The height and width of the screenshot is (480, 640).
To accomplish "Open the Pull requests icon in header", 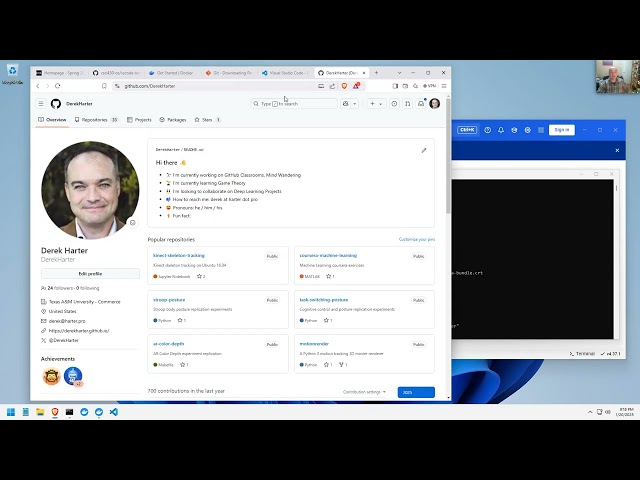I will pyautogui.click(x=407, y=104).
